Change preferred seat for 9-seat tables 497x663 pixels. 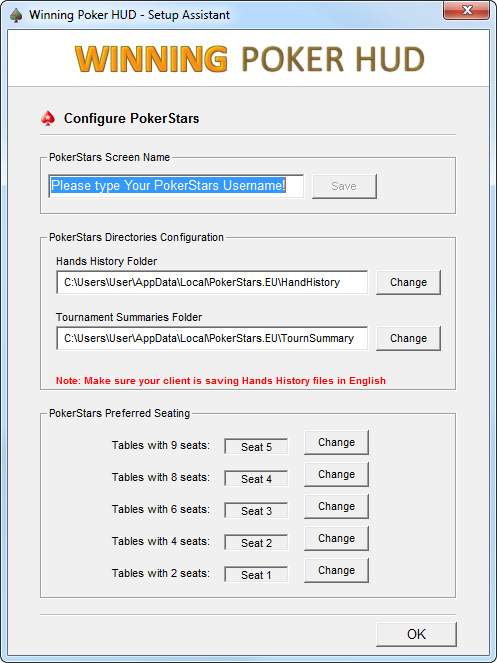(336, 442)
